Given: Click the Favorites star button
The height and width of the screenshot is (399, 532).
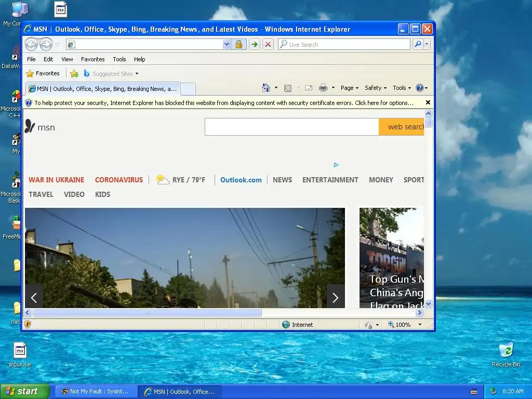Looking at the screenshot, I should pos(43,73).
